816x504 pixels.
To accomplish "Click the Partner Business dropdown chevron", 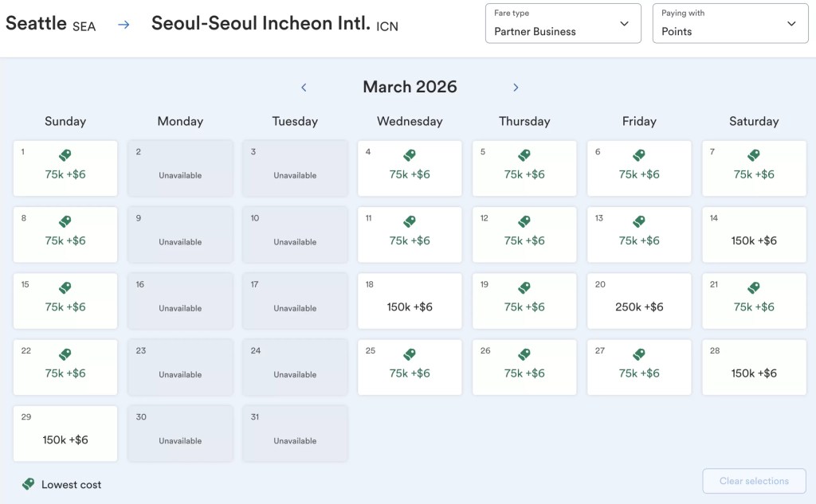I will [x=625, y=23].
